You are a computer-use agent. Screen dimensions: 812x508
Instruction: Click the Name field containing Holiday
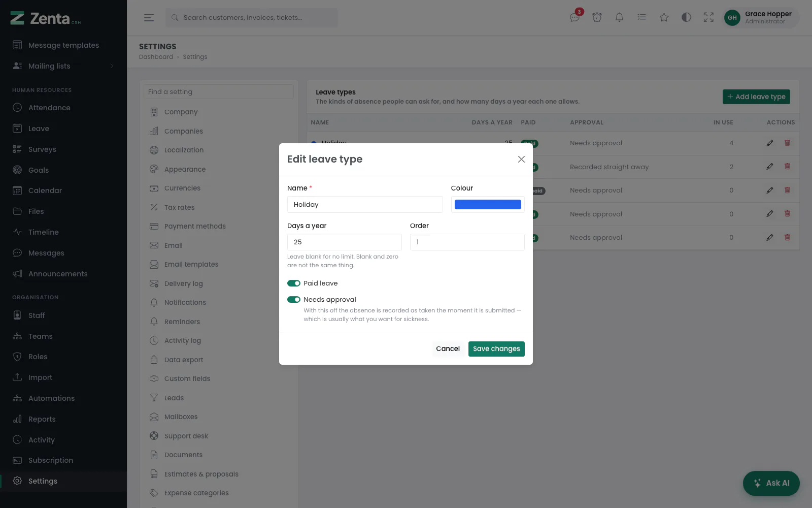pos(365,205)
